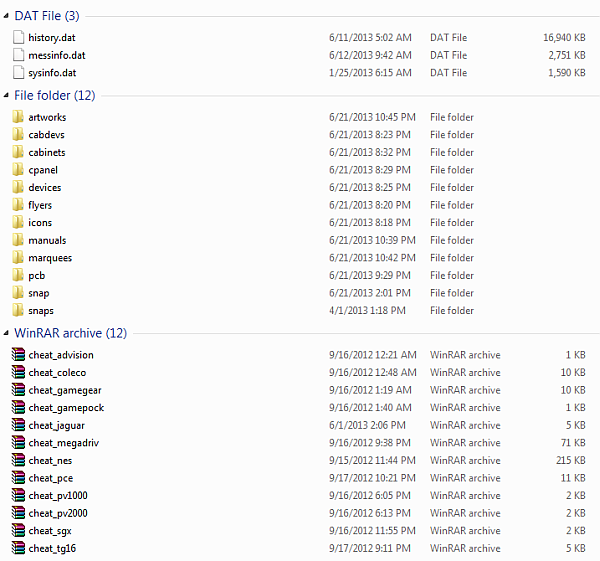
Task: Collapse the WinRAR archive group arrow
Action: click(6, 333)
